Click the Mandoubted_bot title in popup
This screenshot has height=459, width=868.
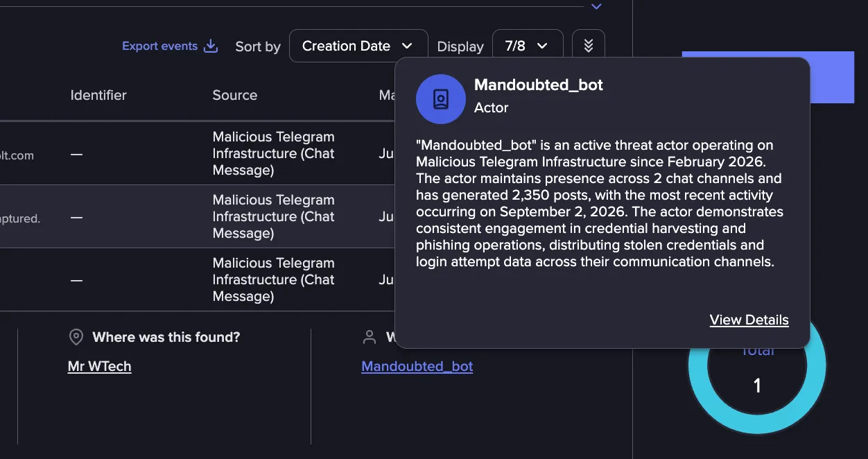coord(539,85)
